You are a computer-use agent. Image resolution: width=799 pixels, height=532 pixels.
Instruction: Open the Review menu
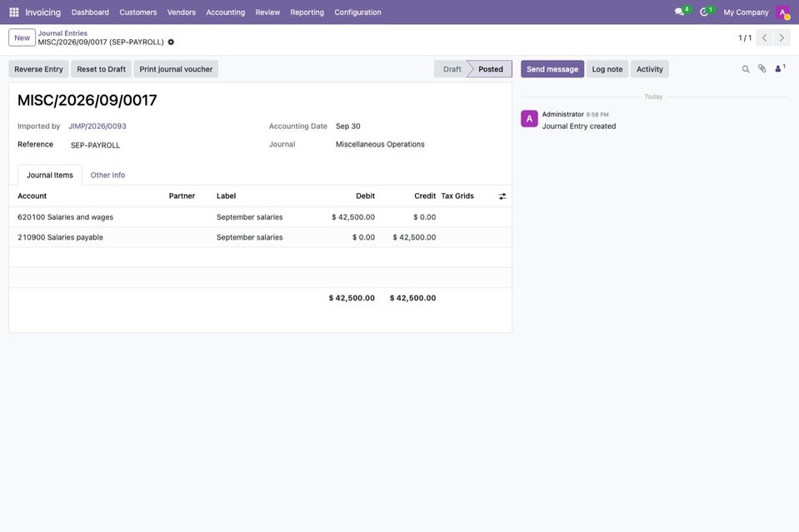(x=267, y=12)
